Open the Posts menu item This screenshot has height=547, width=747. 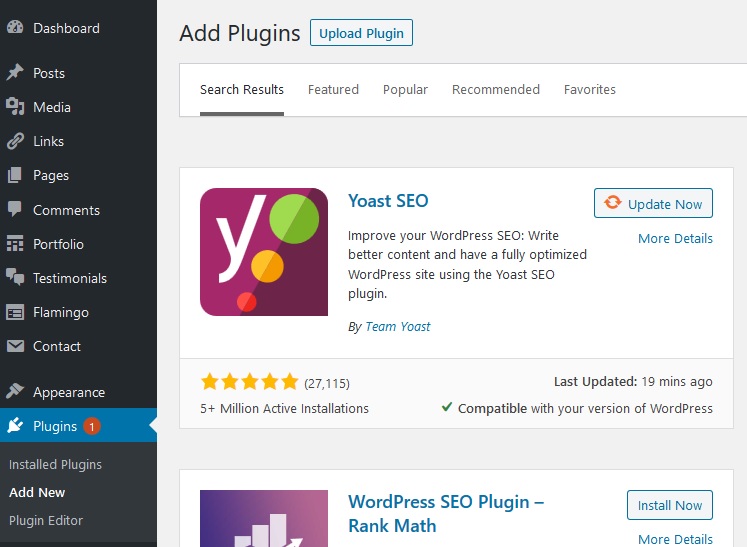(x=49, y=73)
